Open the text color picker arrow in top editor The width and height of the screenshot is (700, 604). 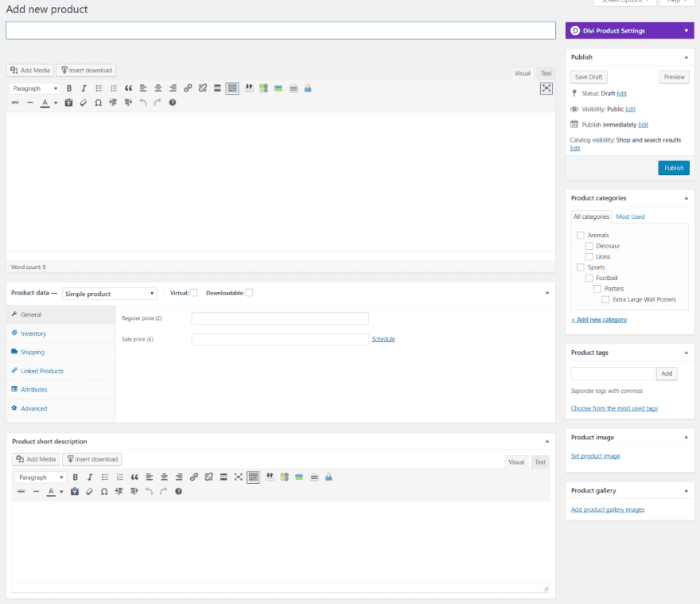point(56,103)
